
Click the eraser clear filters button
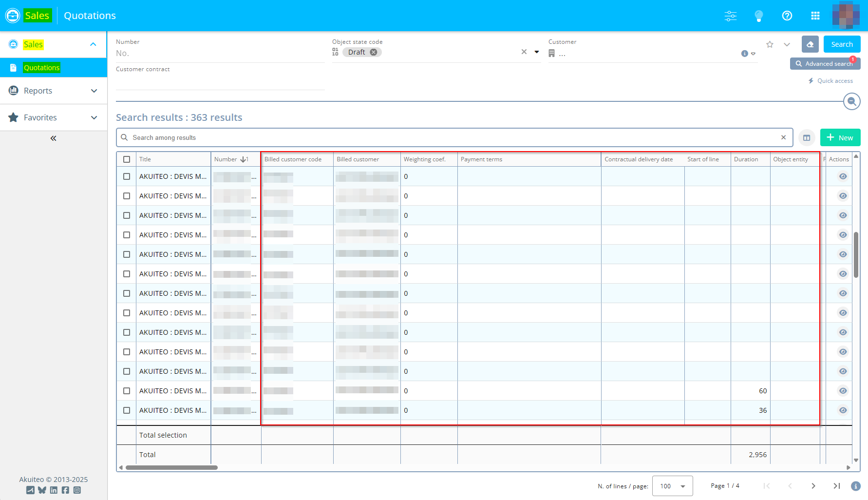click(x=810, y=44)
